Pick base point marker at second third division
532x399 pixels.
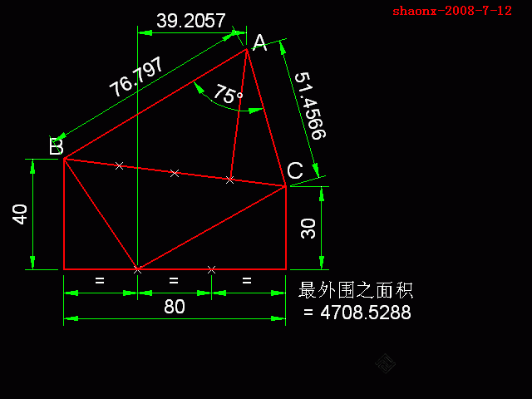211,269
